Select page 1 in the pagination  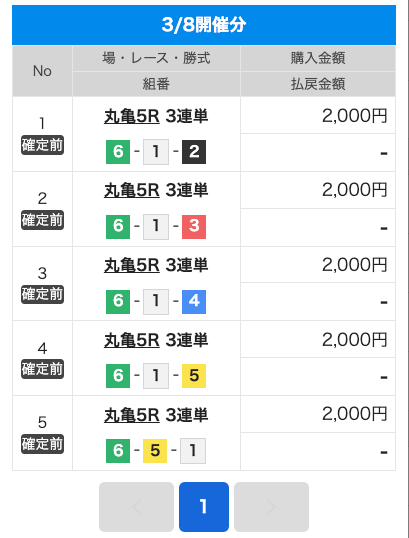click(x=204, y=507)
